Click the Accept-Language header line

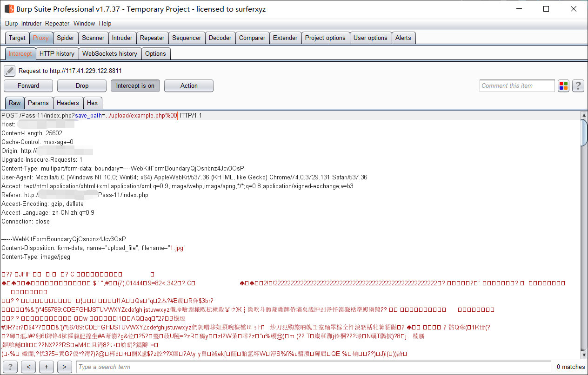(x=48, y=212)
